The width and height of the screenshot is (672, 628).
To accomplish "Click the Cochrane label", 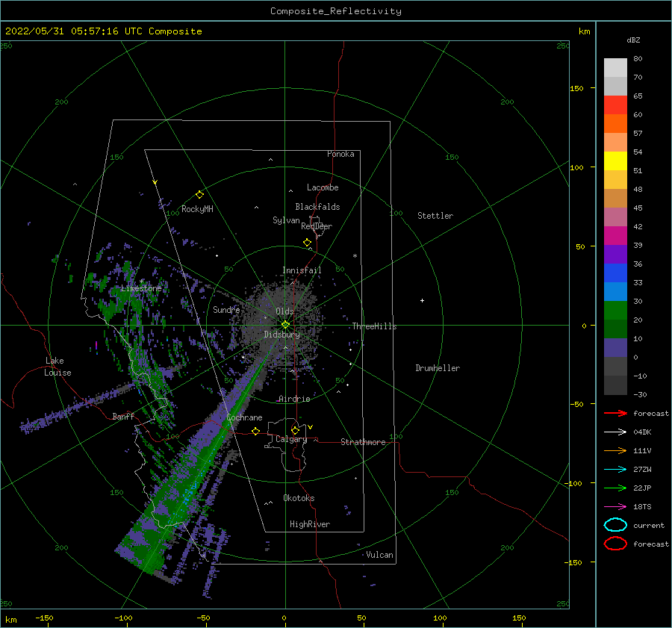I will tap(244, 417).
